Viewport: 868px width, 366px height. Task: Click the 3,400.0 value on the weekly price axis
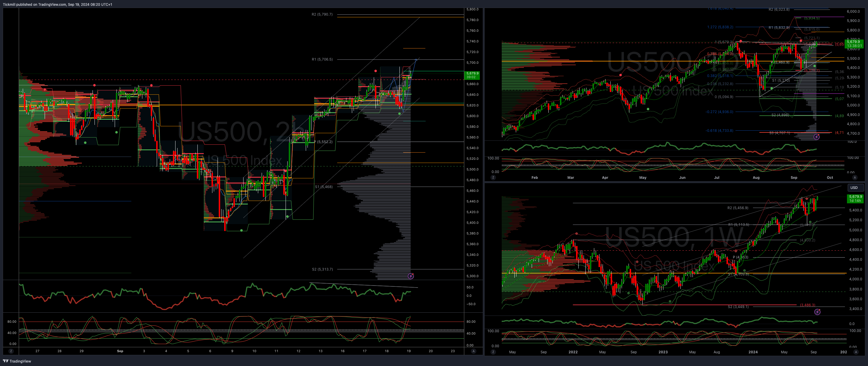point(853,309)
